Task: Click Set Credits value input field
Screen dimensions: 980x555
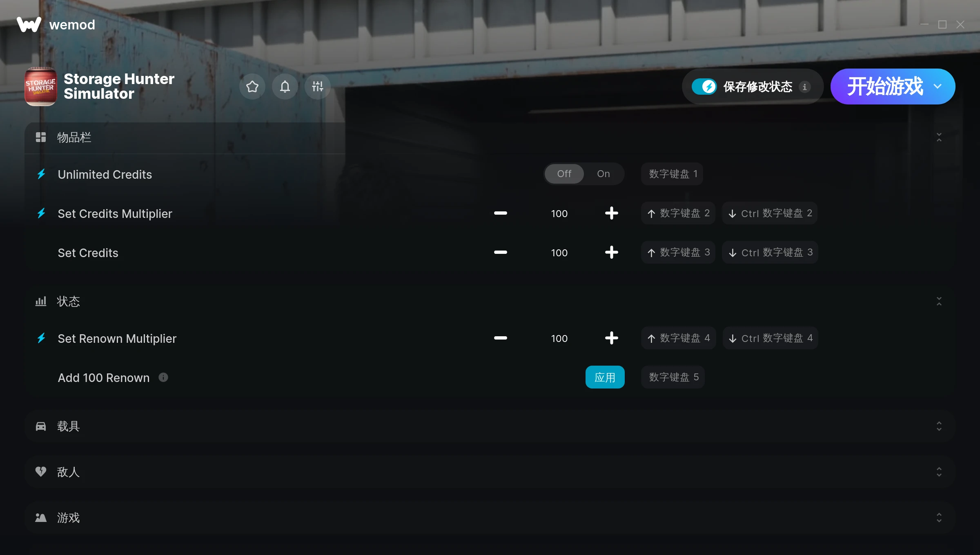Action: coord(559,252)
